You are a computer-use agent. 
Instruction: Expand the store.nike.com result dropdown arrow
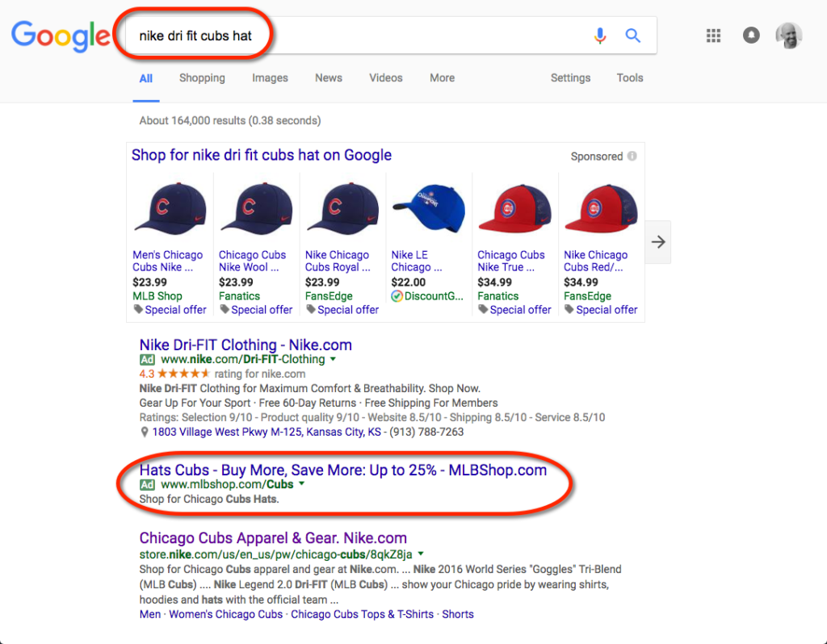coord(421,554)
